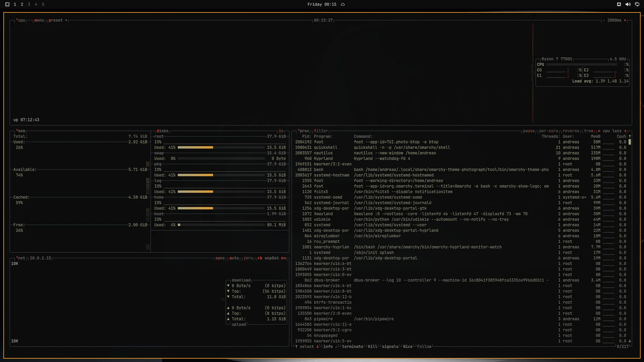Viewport: 644px width, 362px height.
Task: Toggle tree view of processes
Action: click(589, 131)
